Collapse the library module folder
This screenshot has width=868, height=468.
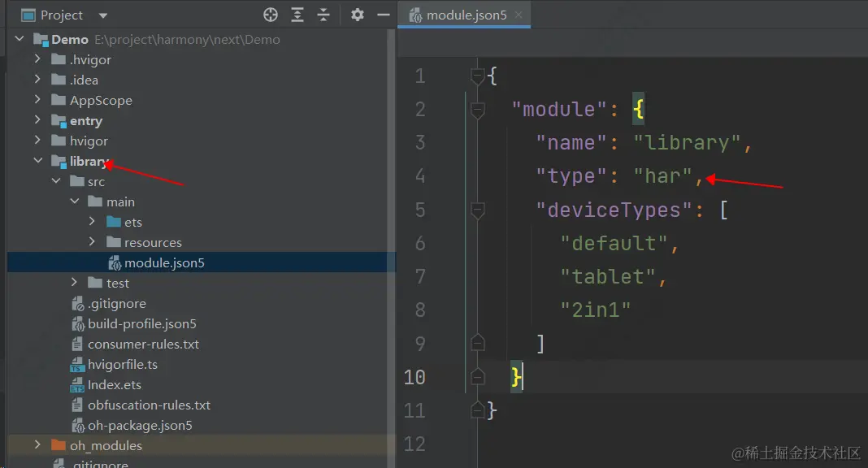37,160
